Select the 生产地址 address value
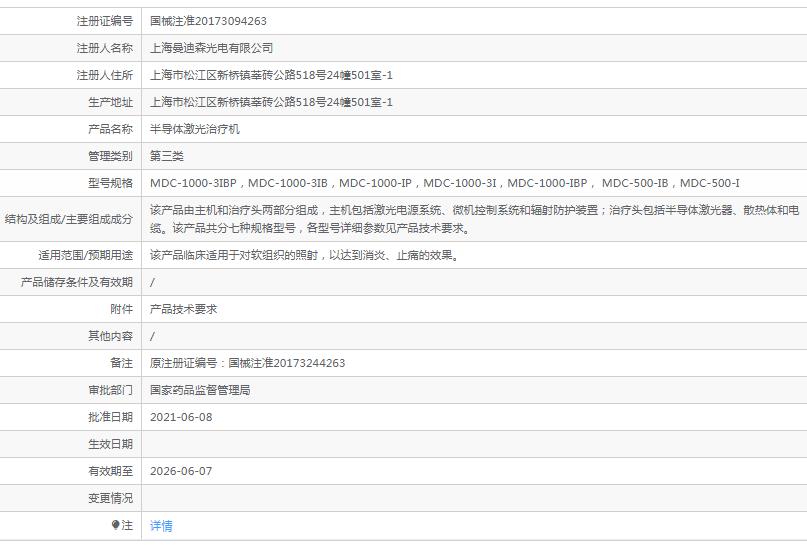The height and width of the screenshot is (545, 807). 271,102
